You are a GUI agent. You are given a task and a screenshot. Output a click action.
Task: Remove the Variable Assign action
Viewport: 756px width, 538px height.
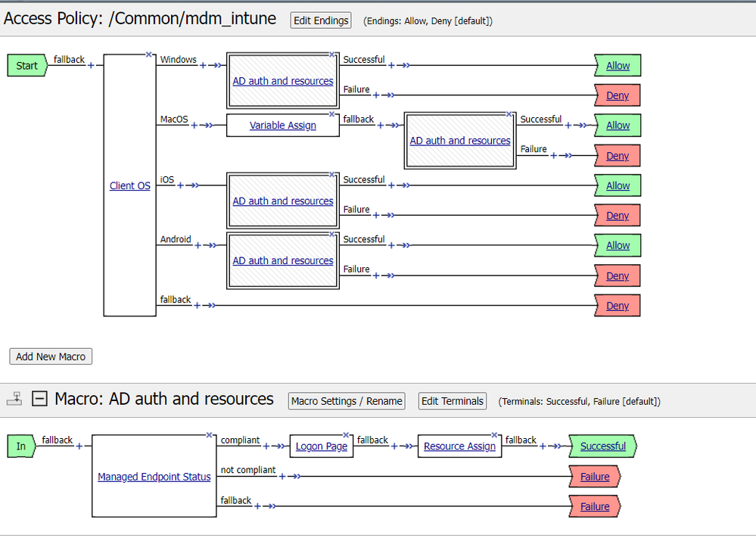coord(332,114)
